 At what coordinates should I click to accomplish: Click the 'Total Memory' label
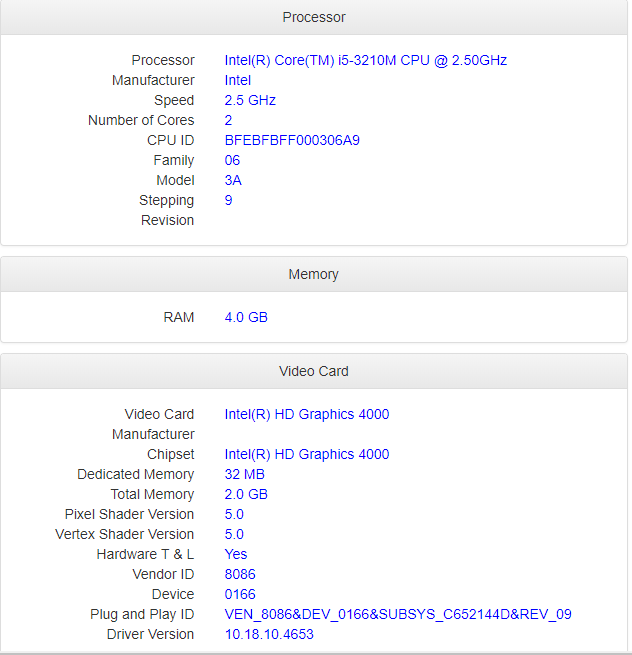pyautogui.click(x=152, y=494)
